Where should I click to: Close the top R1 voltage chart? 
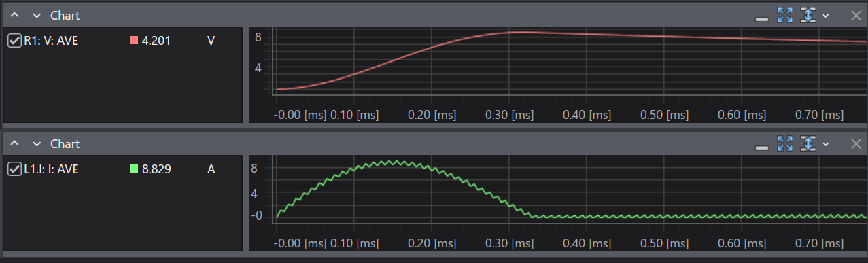(856, 15)
